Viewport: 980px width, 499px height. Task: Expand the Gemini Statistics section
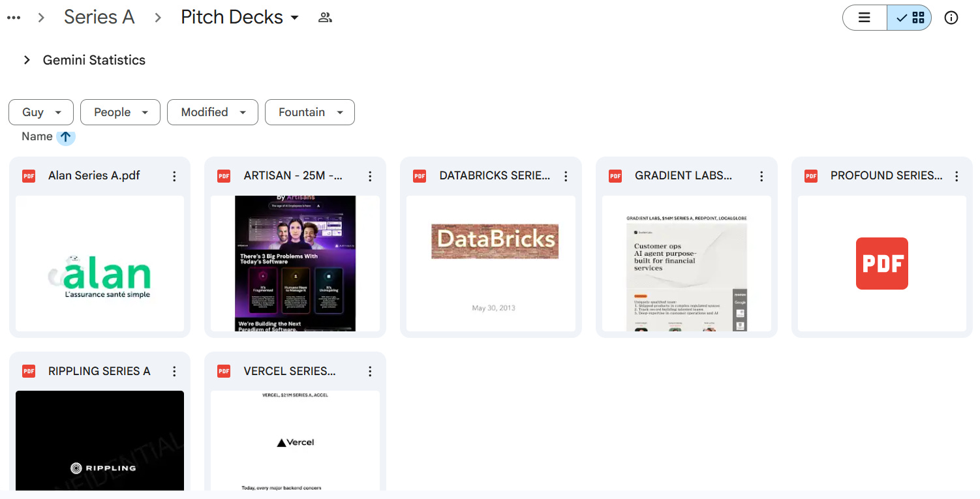27,60
